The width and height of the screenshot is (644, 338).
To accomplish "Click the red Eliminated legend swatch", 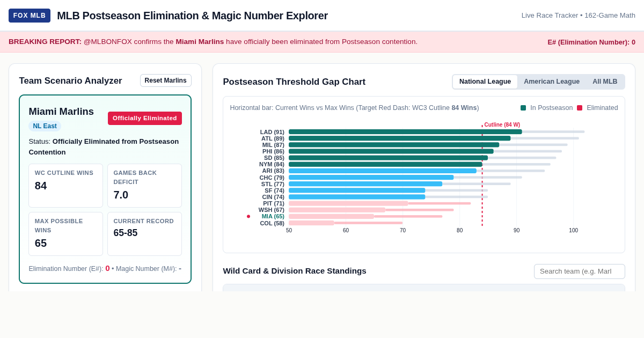I will click(580, 108).
